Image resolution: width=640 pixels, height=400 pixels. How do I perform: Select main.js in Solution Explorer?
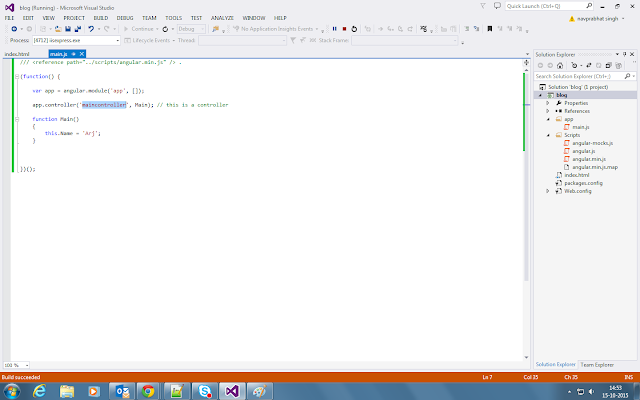pyautogui.click(x=580, y=127)
